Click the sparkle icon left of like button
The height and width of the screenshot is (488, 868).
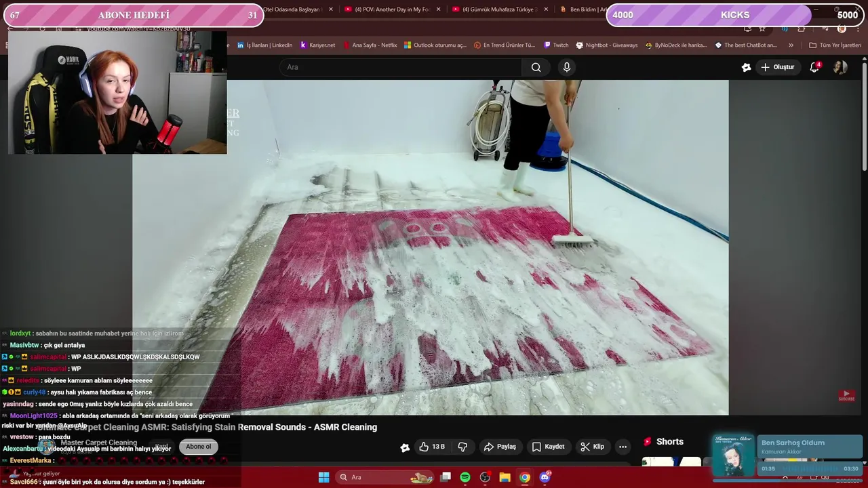(405, 447)
